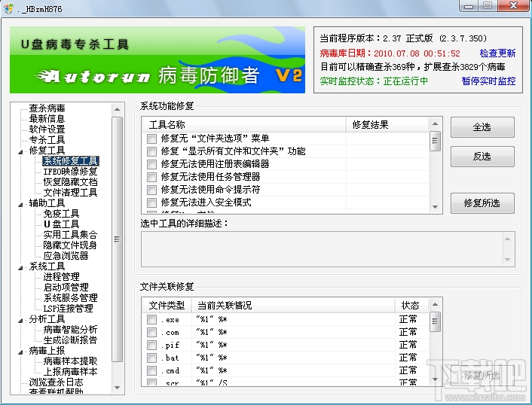The image size is (532, 405).
Task: Select 修复无法进入安全模式 checkbox
Action: tap(151, 202)
